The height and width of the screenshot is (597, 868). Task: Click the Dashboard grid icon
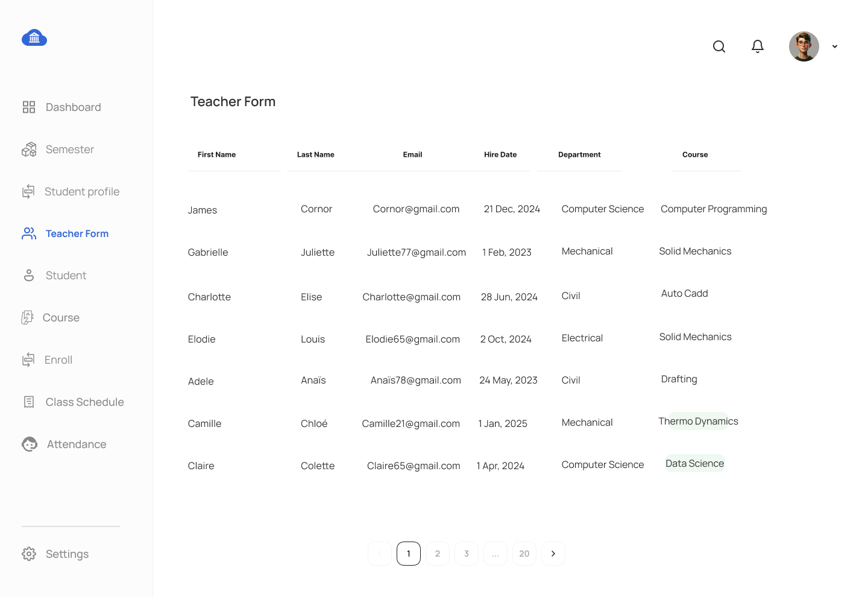(x=29, y=107)
